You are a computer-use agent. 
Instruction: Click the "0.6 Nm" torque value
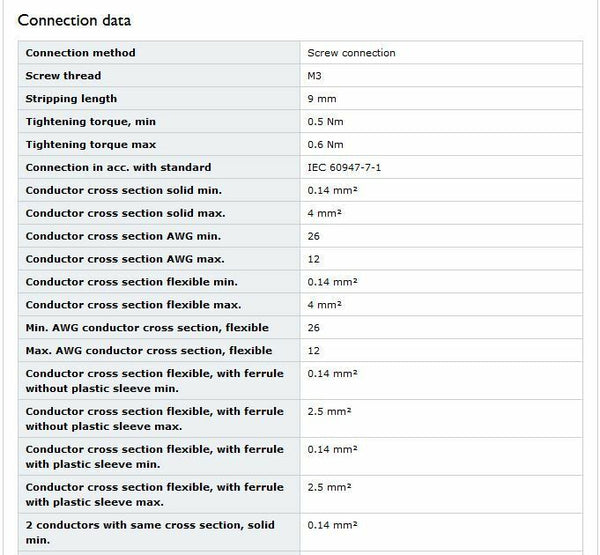point(326,145)
